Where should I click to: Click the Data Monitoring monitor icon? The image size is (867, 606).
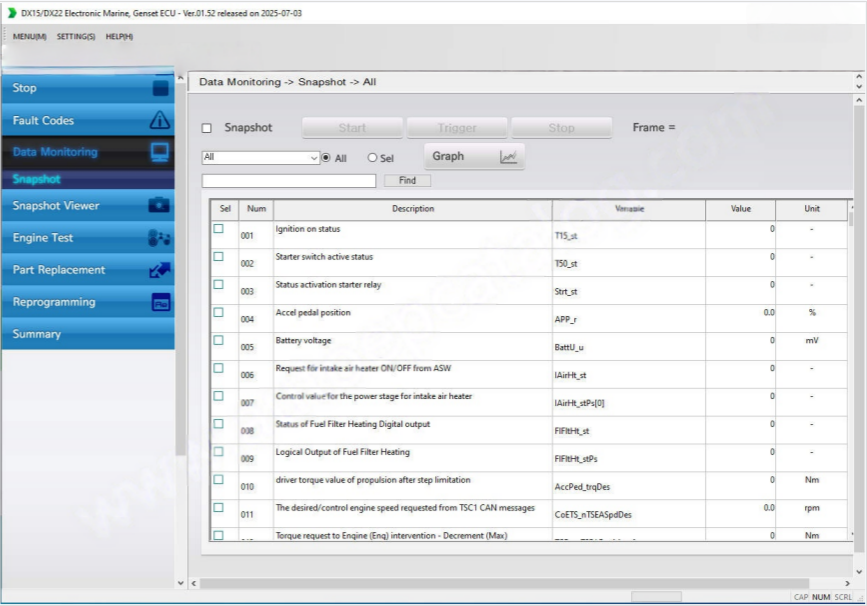(x=160, y=153)
